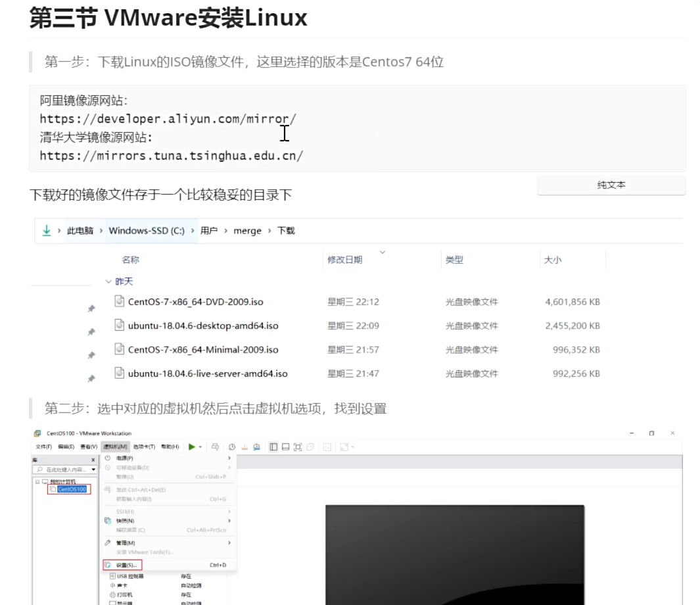The width and height of the screenshot is (700, 605).
Task: Open the 编辑(E) menu in VMware
Action: click(x=66, y=447)
